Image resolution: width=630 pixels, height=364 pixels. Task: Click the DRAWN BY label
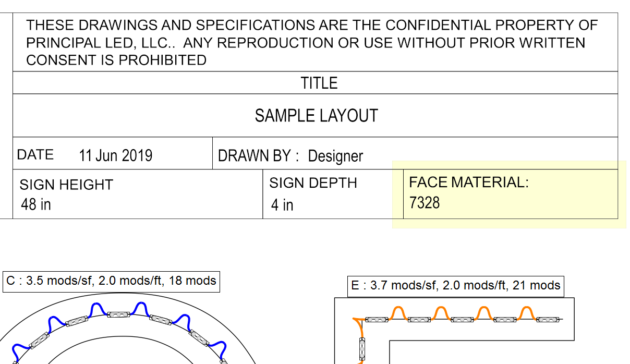[259, 156]
